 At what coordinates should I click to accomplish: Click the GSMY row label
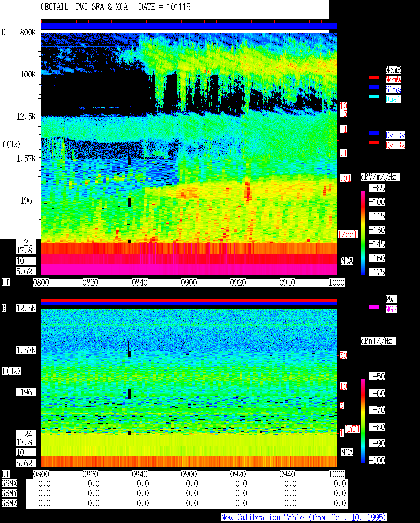click(x=9, y=493)
